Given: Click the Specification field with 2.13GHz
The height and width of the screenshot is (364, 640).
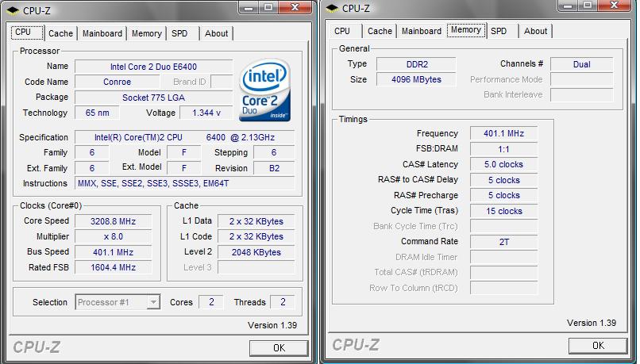Looking at the screenshot, I should pyautogui.click(x=184, y=137).
